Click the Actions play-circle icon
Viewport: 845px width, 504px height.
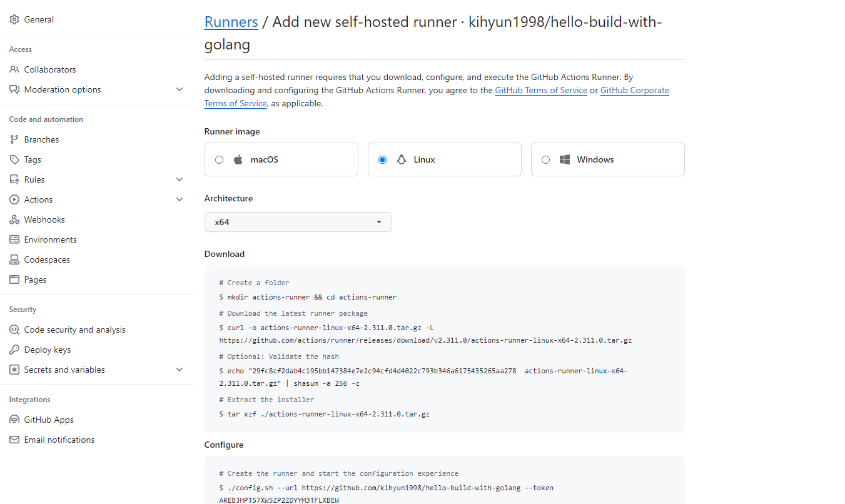click(x=14, y=199)
